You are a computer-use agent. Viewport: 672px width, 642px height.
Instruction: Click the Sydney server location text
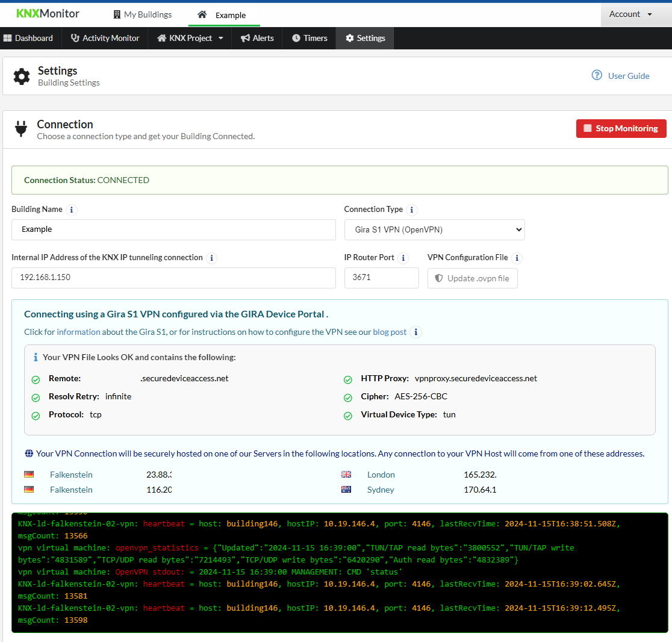[x=381, y=490]
